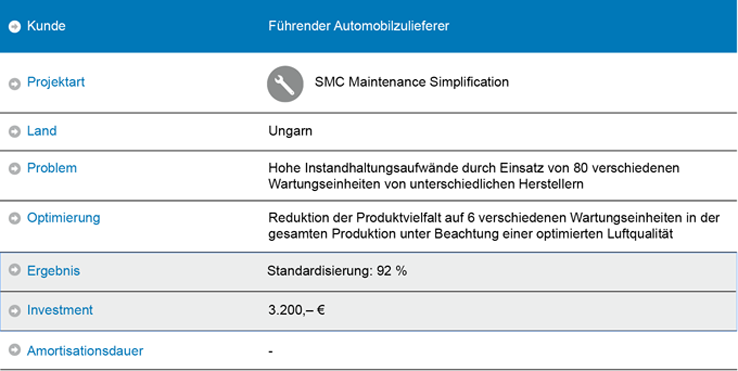Click the Führender Automobilzulieferer header text
This screenshot has height=371, width=738.
click(x=359, y=26)
